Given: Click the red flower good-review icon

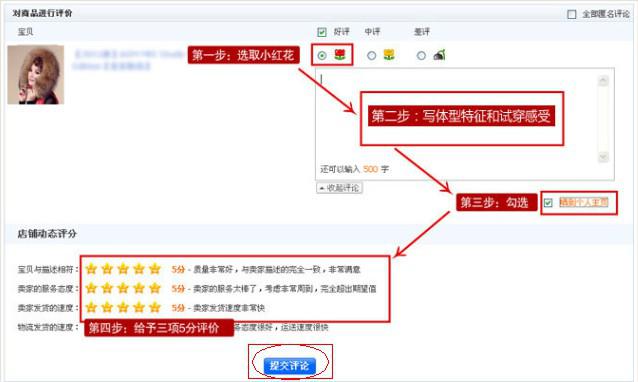Looking at the screenshot, I should coord(340,54).
